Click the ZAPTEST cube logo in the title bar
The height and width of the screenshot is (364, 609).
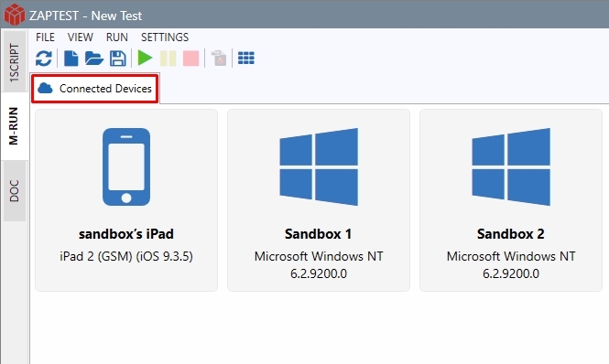tap(15, 15)
